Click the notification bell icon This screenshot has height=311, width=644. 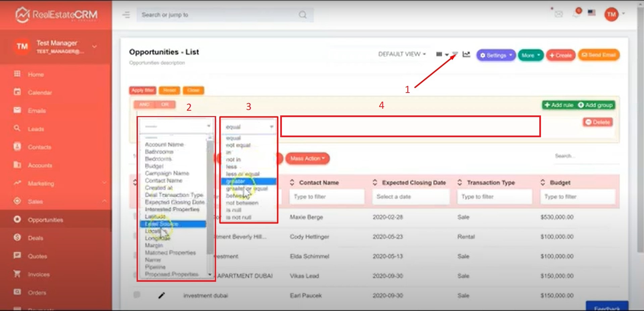pos(577,14)
